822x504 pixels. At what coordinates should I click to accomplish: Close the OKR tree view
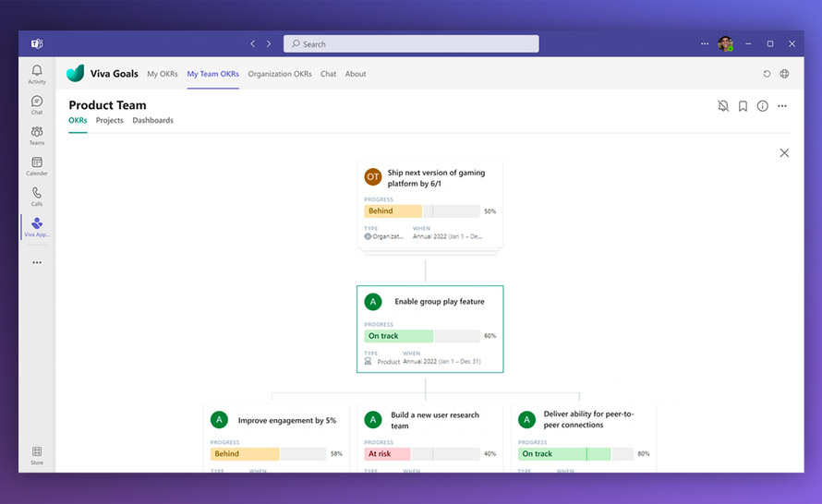(784, 153)
